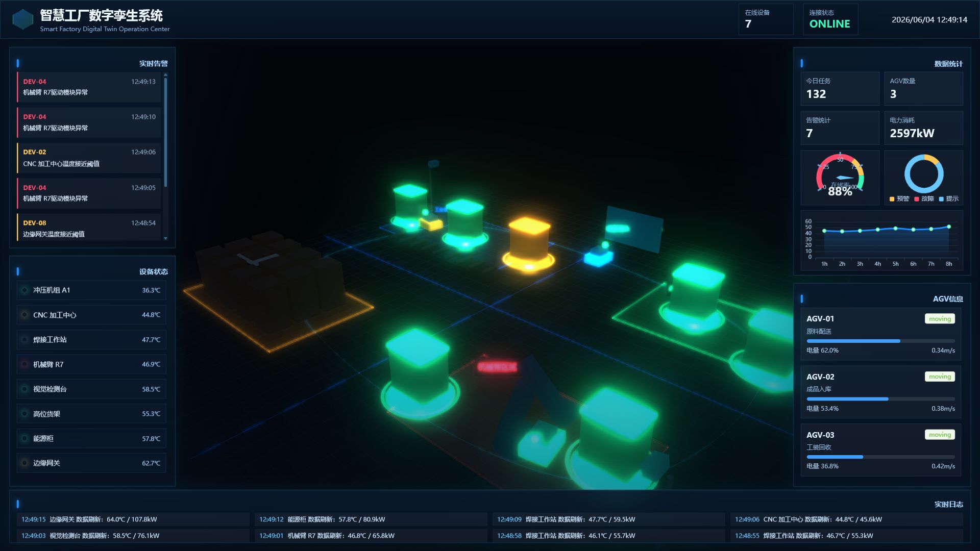Select the small yellow AGV in 3D scene
The width and height of the screenshot is (980, 551).
(431, 223)
